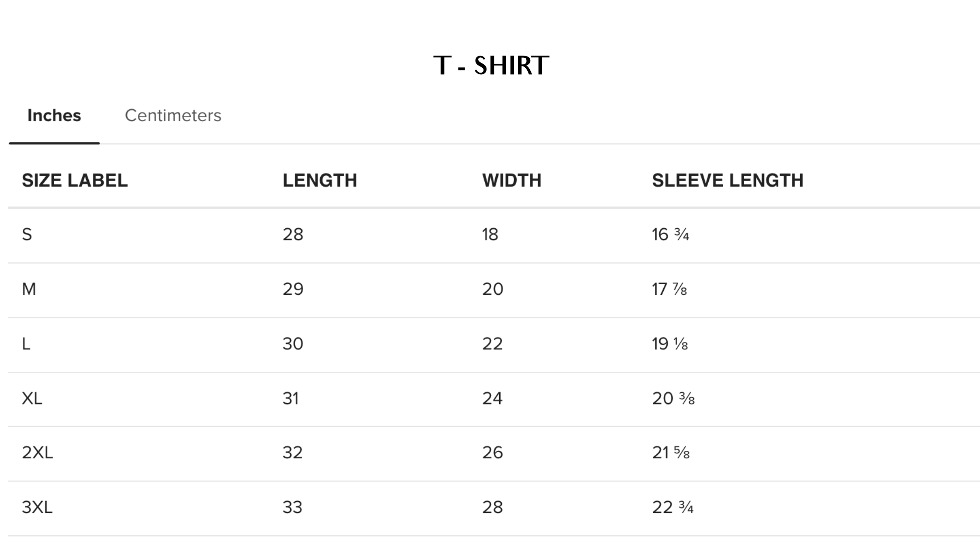Click the WIDTH column header

511,181
